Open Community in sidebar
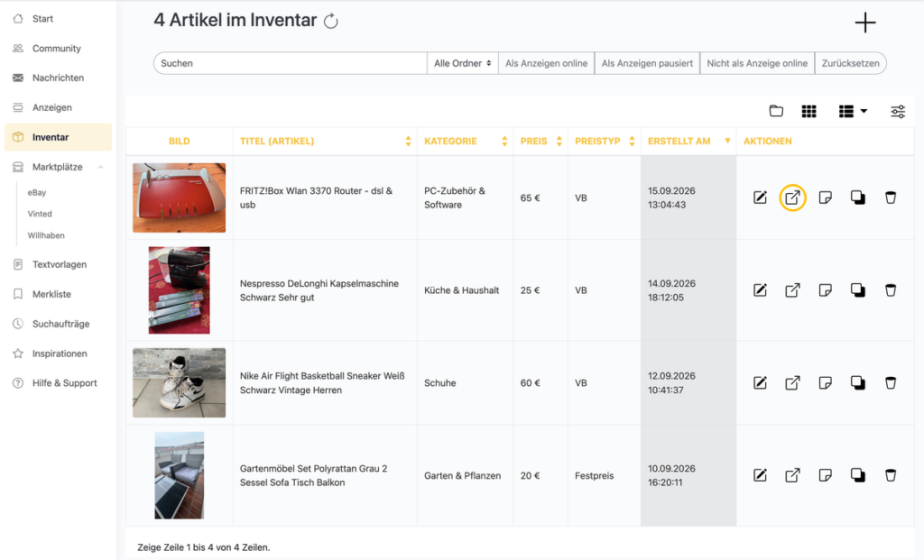Screen dimensions: 924x560 (58, 49)
